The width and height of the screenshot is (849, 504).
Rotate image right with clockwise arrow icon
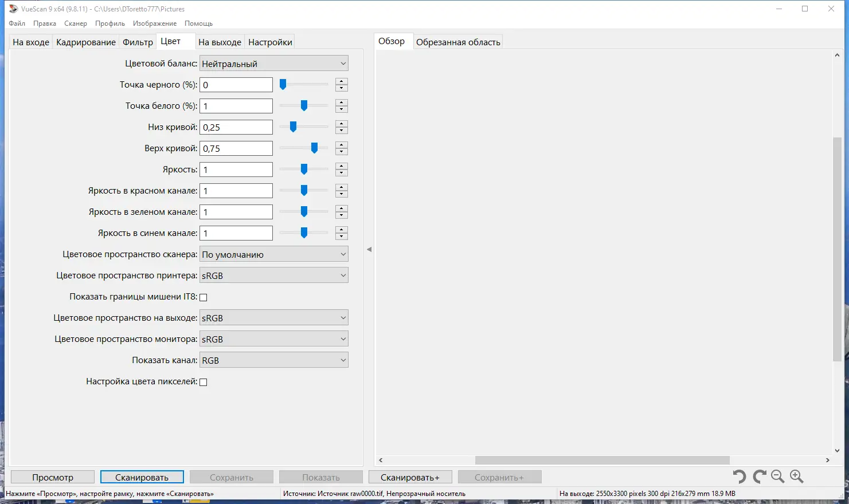click(760, 477)
